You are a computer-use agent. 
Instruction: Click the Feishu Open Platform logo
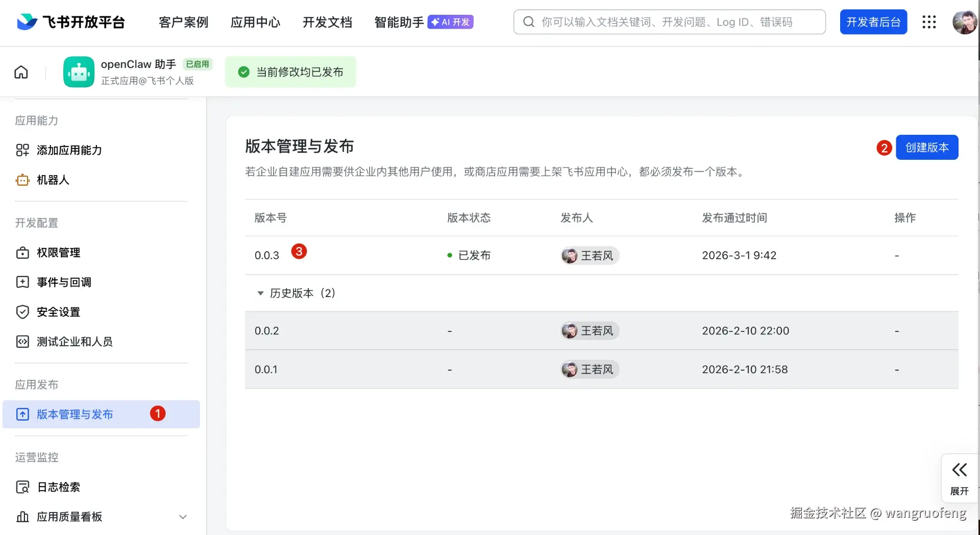click(70, 22)
